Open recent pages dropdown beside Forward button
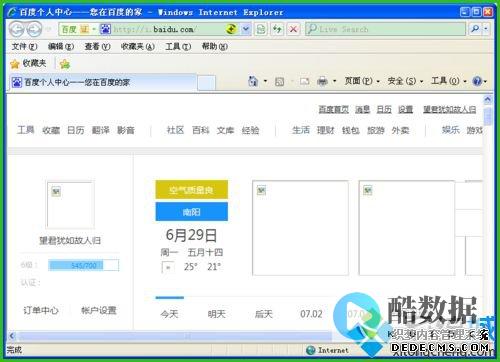Viewport: 500px width, 362px height. coord(49,29)
